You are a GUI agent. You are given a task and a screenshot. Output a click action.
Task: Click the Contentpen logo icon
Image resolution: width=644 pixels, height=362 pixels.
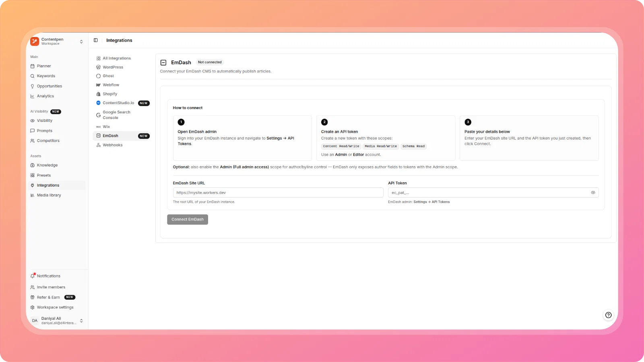click(x=35, y=41)
